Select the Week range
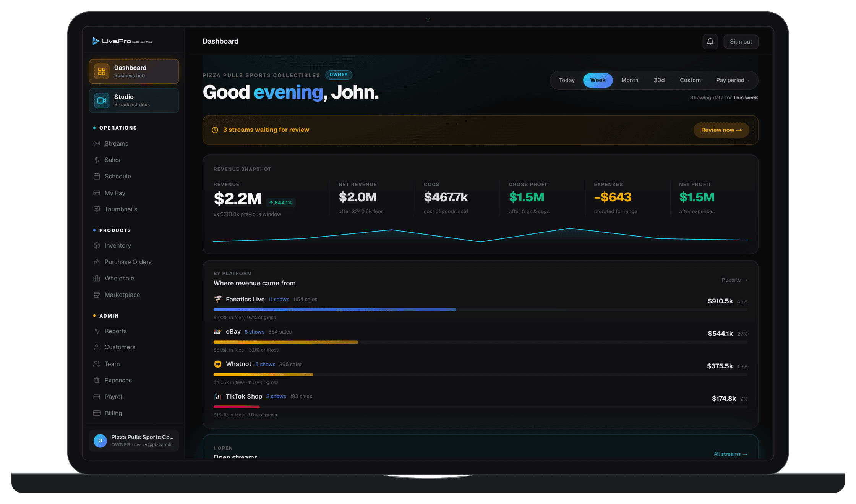The image size is (856, 504). 598,80
